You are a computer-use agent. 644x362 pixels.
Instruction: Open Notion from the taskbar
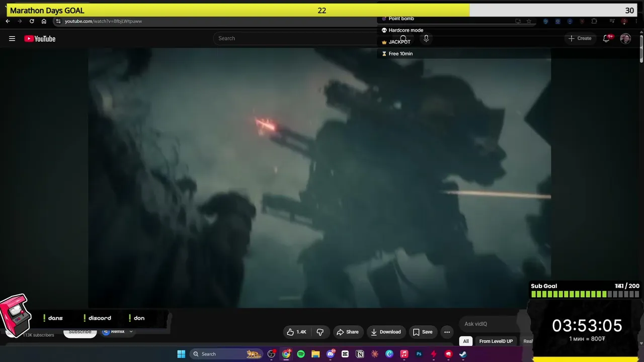tap(360, 354)
